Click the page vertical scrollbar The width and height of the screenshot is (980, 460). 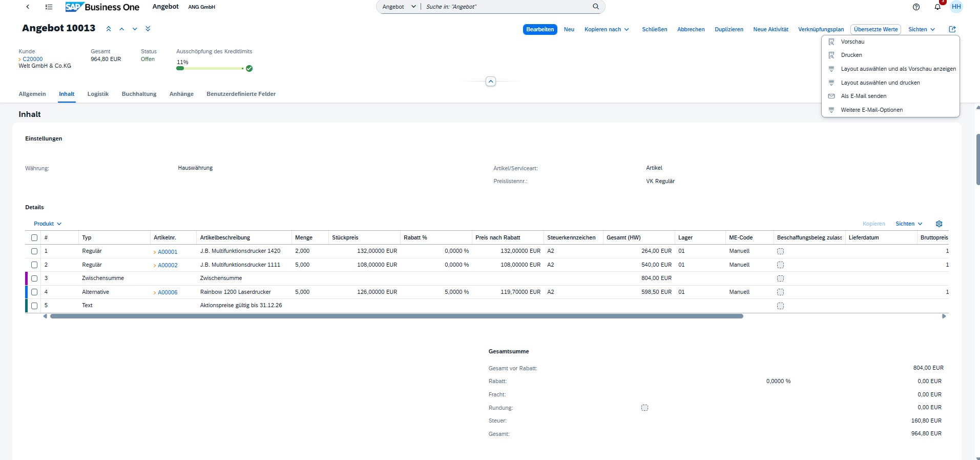(978, 159)
